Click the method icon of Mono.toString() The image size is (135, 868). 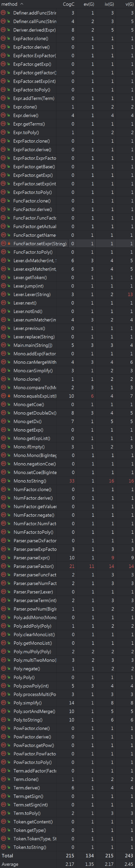point(3,480)
